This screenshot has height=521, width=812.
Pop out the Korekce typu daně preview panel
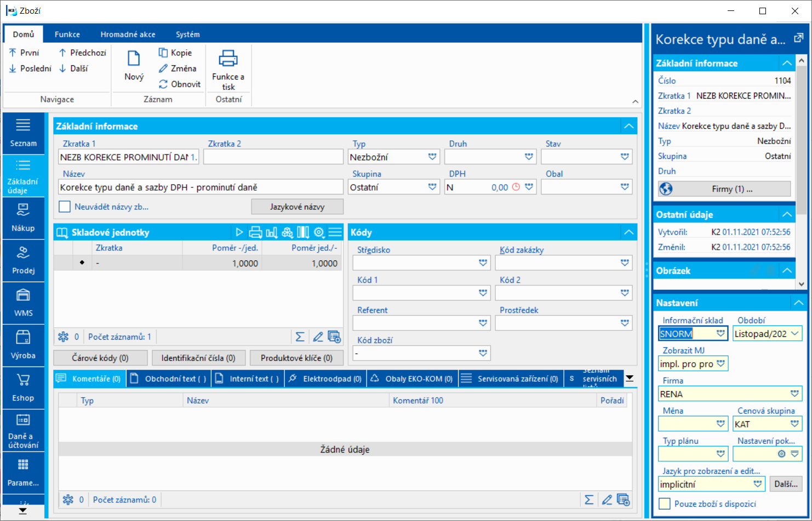point(799,38)
